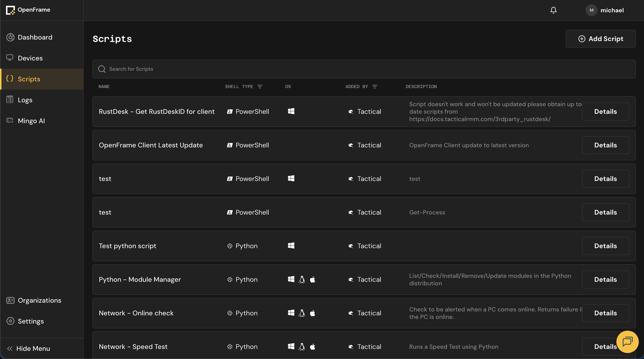Click the Mingo AI icon
The width and height of the screenshot is (644, 359).
pos(10,120)
